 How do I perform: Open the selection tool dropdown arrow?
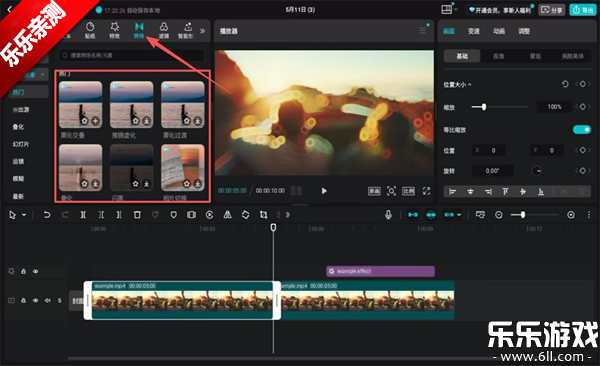(24, 215)
